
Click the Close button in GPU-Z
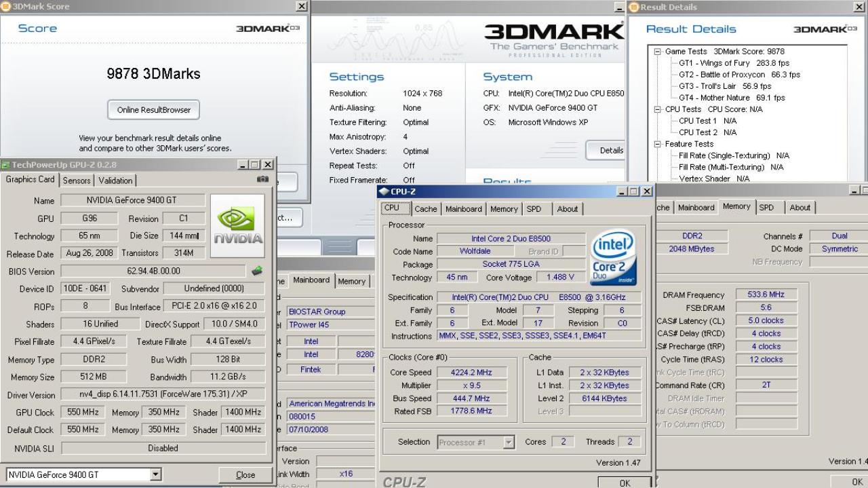245,475
